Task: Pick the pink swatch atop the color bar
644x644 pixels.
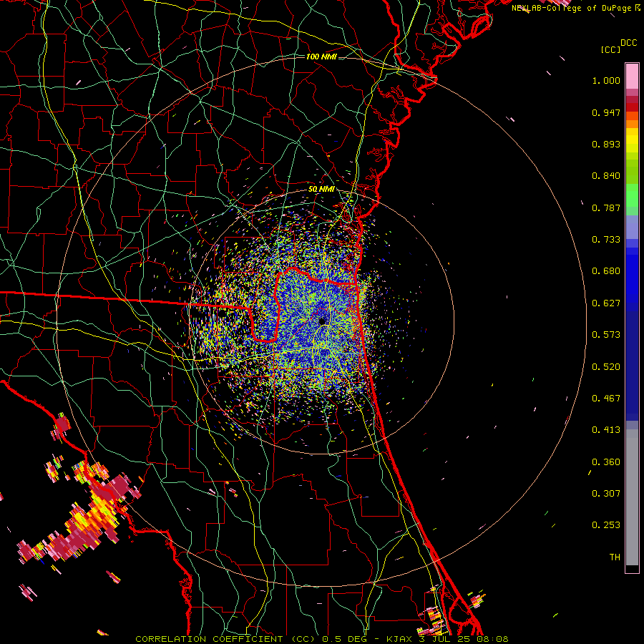Action: pyautogui.click(x=632, y=76)
